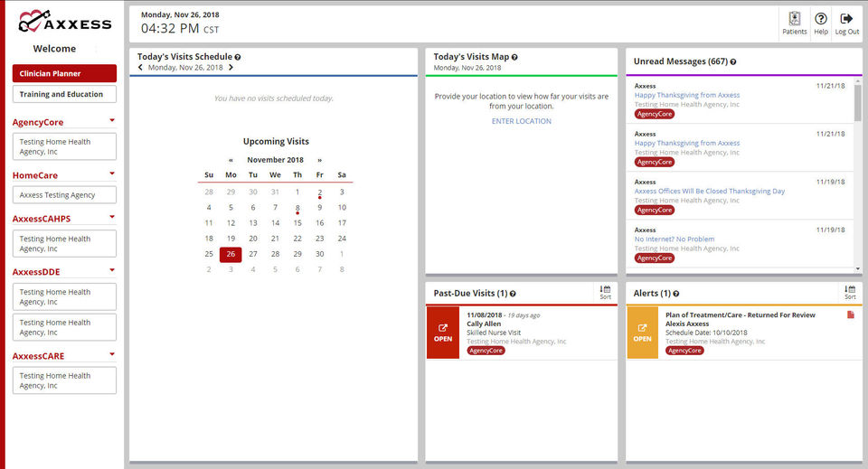Show help for Unread Messages
The image size is (868, 469).
pyautogui.click(x=733, y=62)
